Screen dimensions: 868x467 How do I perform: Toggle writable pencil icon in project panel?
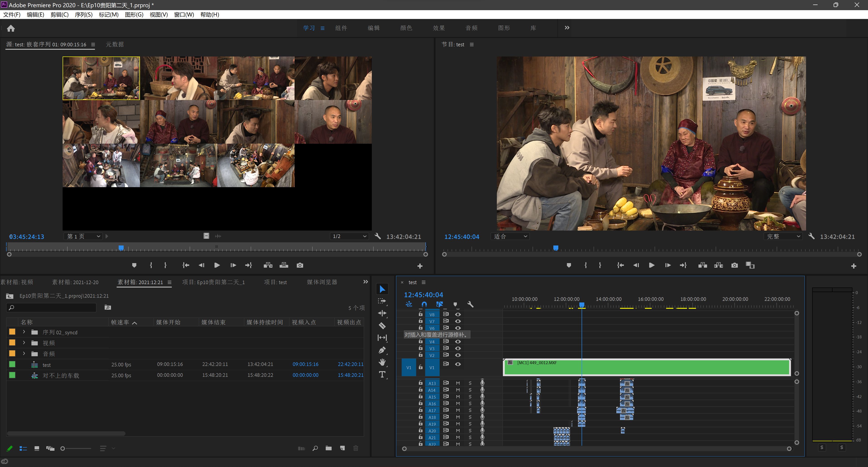10,448
